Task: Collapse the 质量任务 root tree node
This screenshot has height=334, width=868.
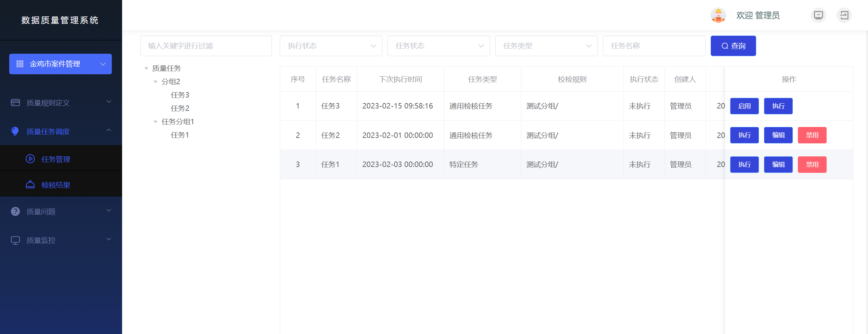Action: click(x=146, y=68)
